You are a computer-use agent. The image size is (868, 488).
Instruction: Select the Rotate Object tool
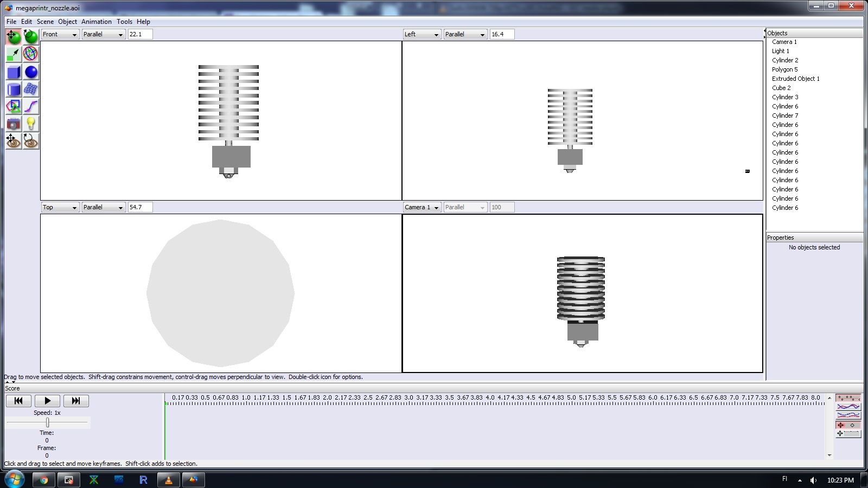click(31, 37)
